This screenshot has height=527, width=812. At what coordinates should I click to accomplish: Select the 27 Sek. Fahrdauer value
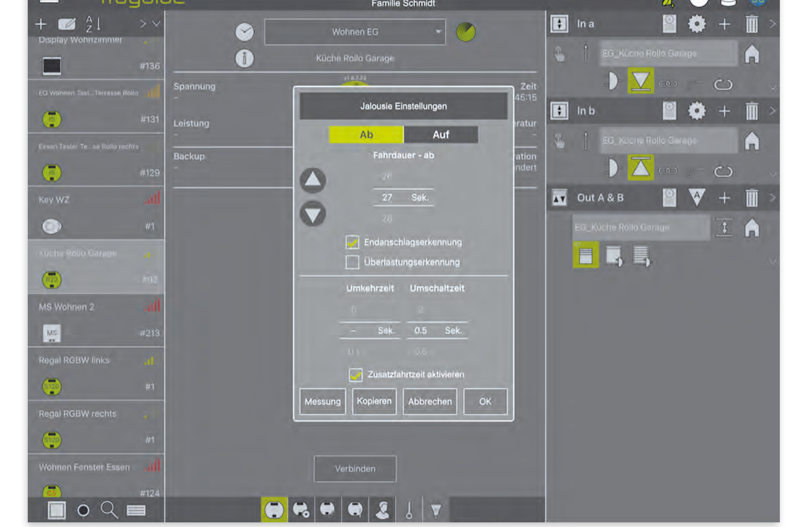point(404,198)
